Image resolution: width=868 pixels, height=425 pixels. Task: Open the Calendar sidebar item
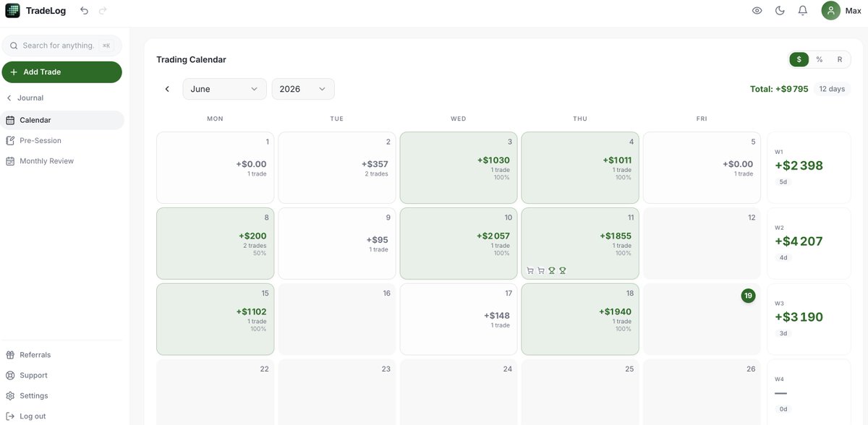click(x=63, y=120)
